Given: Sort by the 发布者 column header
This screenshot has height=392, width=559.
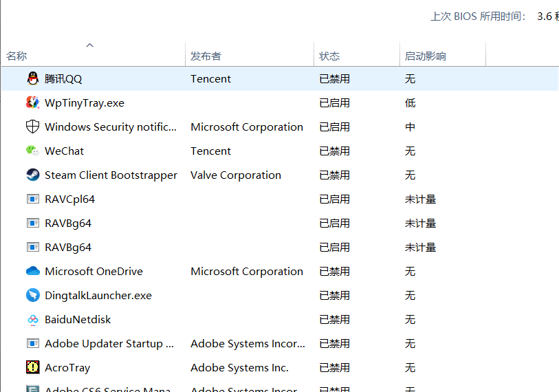Looking at the screenshot, I should coord(206,56).
